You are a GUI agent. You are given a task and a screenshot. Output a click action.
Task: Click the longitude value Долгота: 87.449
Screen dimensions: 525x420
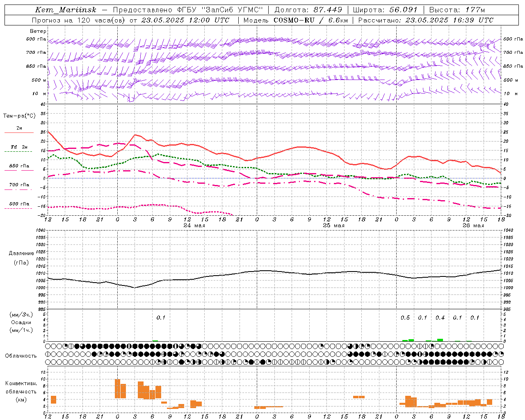[308, 10]
